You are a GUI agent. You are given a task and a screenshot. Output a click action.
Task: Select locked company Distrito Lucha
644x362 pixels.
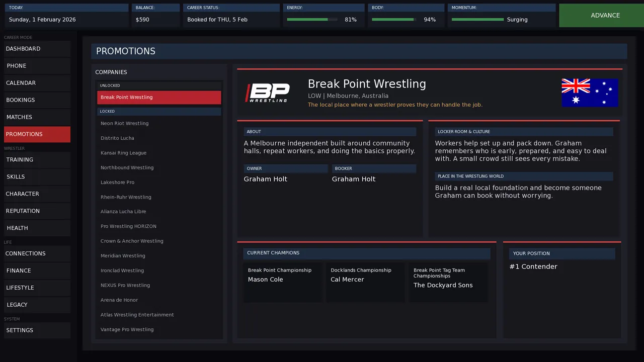(159, 138)
